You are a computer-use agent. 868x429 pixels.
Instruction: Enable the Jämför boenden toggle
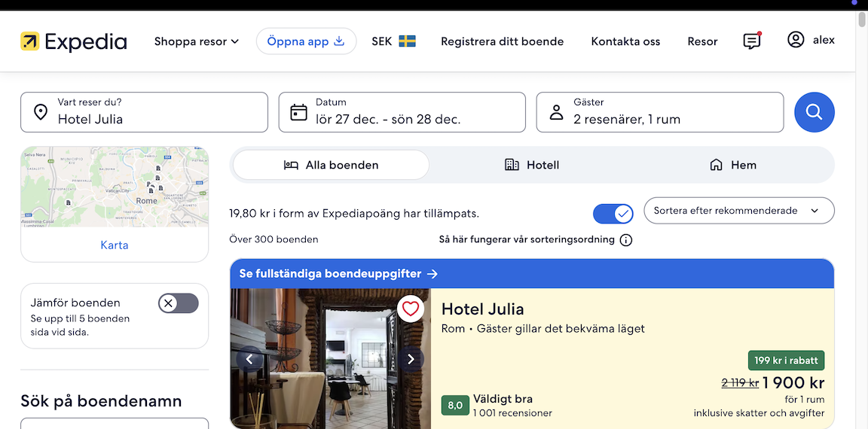179,303
